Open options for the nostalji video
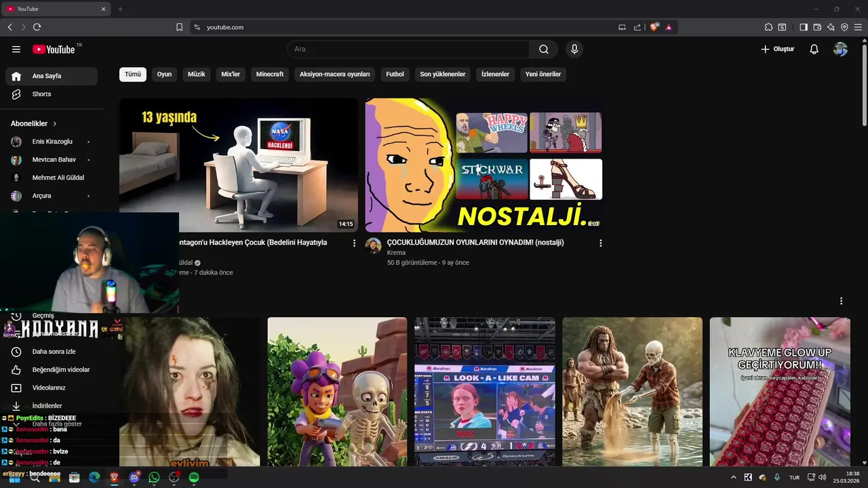Viewport: 868px width, 488px height. [x=600, y=243]
